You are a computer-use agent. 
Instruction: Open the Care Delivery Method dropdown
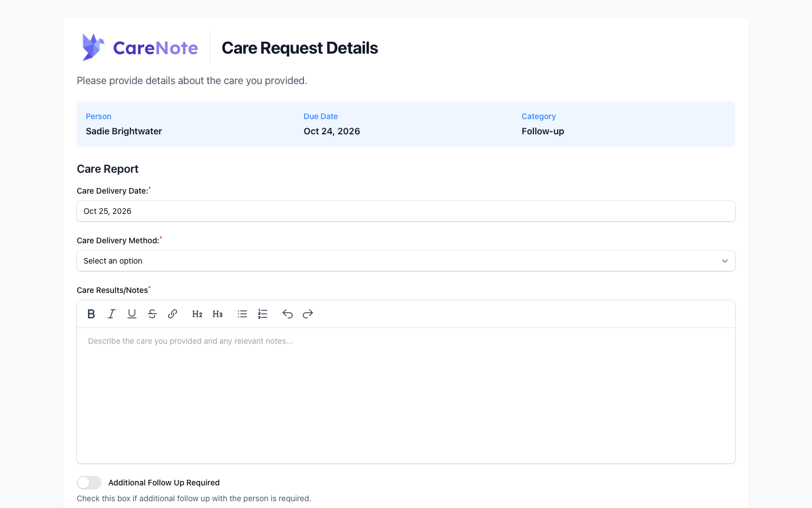(x=406, y=261)
